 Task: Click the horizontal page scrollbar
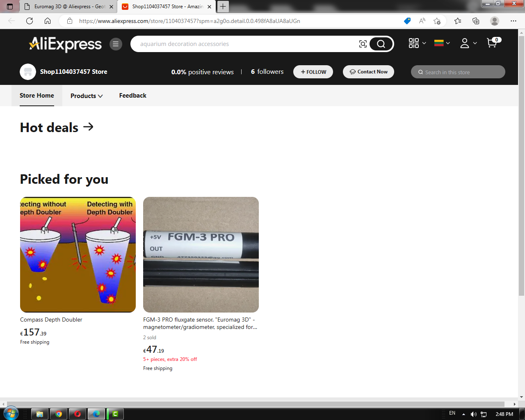pyautogui.click(x=256, y=404)
